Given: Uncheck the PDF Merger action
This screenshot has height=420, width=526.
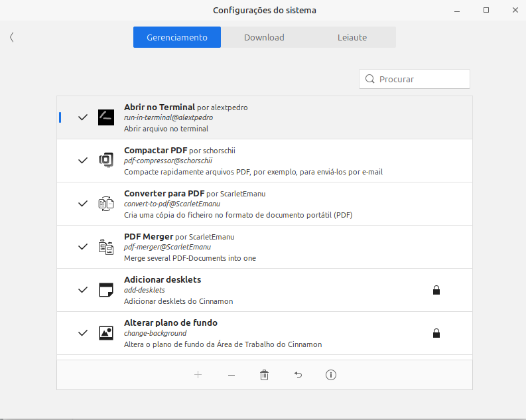Looking at the screenshot, I should pyautogui.click(x=83, y=247).
